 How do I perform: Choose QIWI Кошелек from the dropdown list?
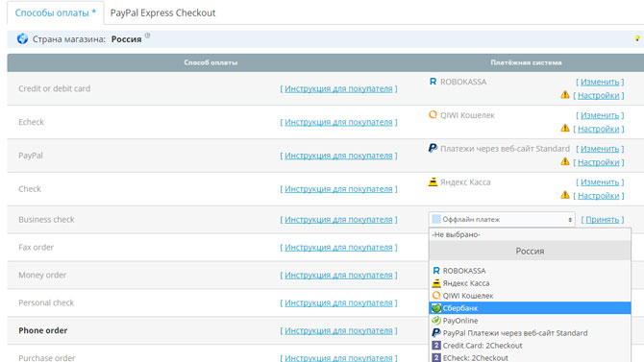point(530,296)
